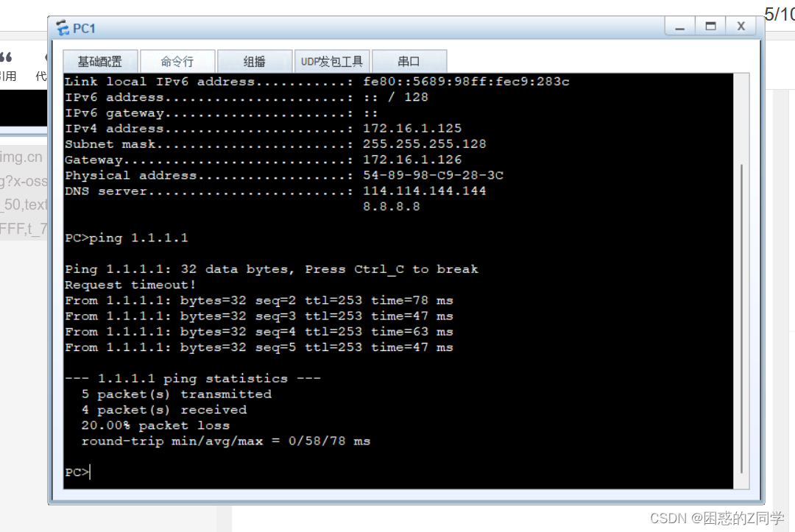Click the '20.00% packet loss' line
Image resolution: width=795 pixels, height=532 pixels.
155,425
